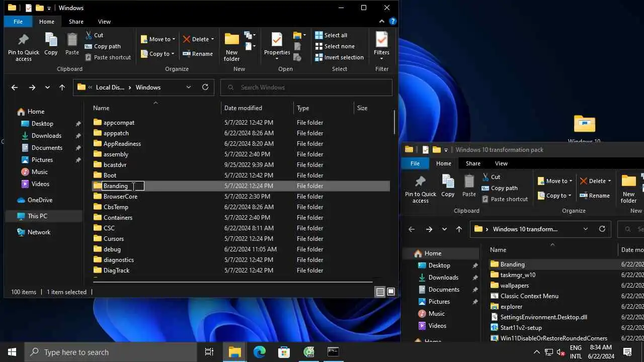The height and width of the screenshot is (362, 644).
Task: Click Copy path in transformation pack window
Action: 500,188
